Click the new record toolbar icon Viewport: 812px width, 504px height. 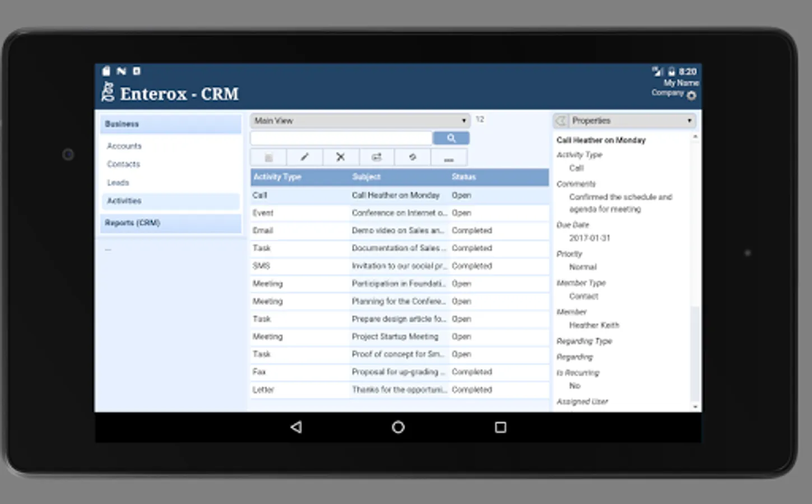(268, 157)
